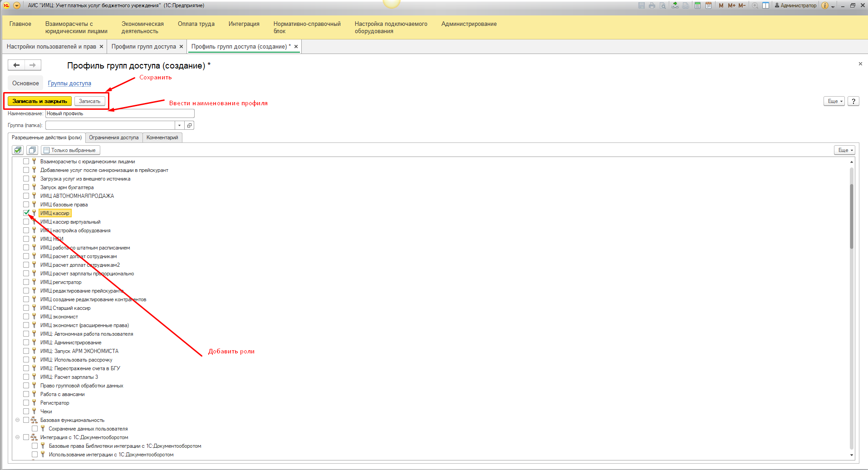Viewport: 868px width, 470px height.
Task: Open the Еще menu above the roles list
Action: (845, 150)
